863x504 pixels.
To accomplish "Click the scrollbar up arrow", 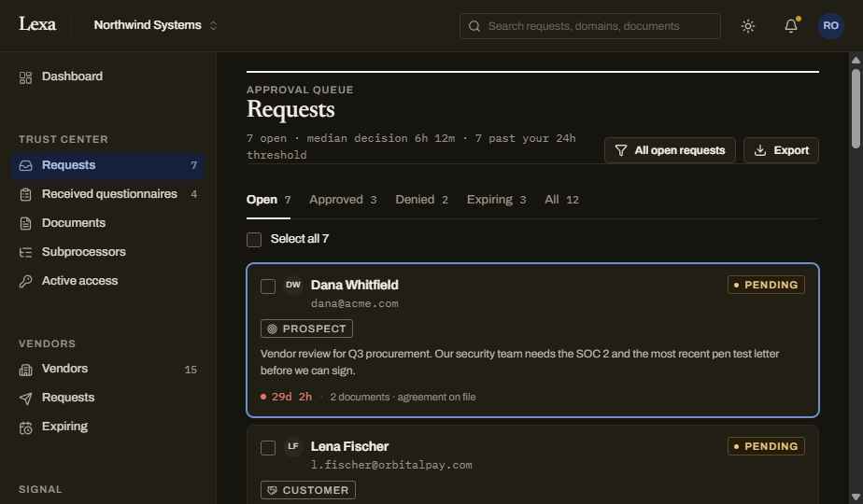I will click(x=856, y=60).
